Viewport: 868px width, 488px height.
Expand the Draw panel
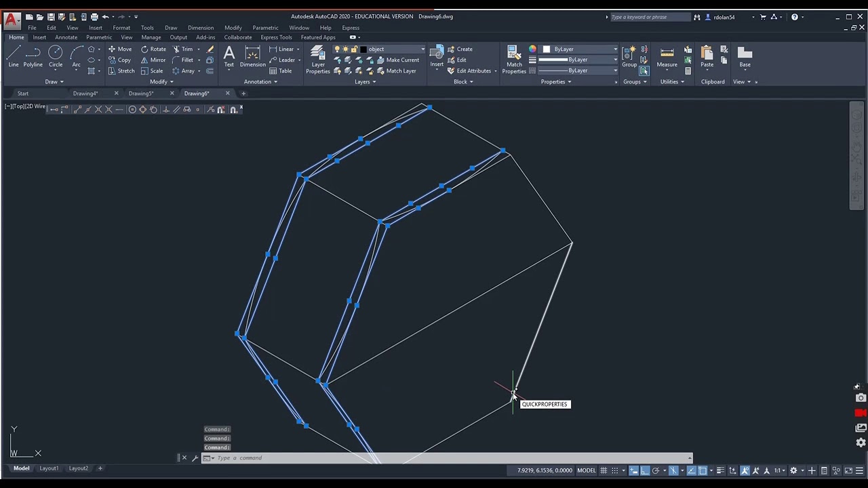click(54, 81)
